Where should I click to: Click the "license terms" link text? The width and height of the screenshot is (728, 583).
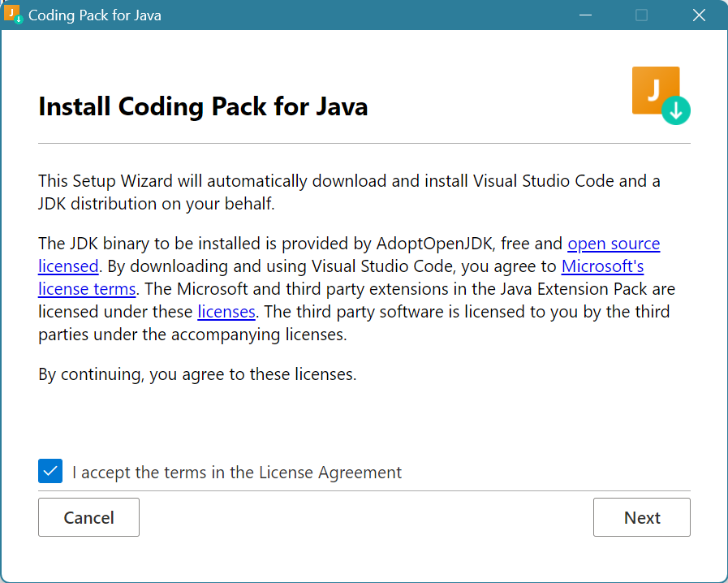coord(87,289)
